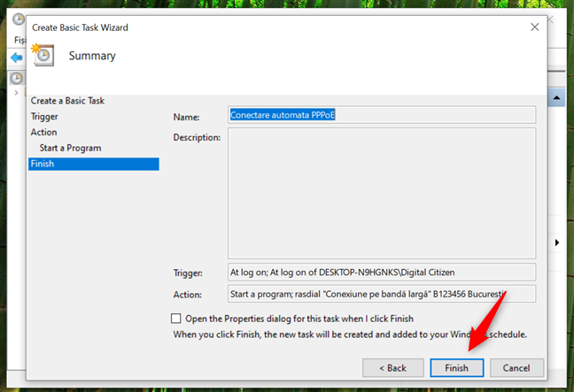Close the wizard with the X button
Image resolution: width=574 pixels, height=392 pixels.
coord(534,27)
